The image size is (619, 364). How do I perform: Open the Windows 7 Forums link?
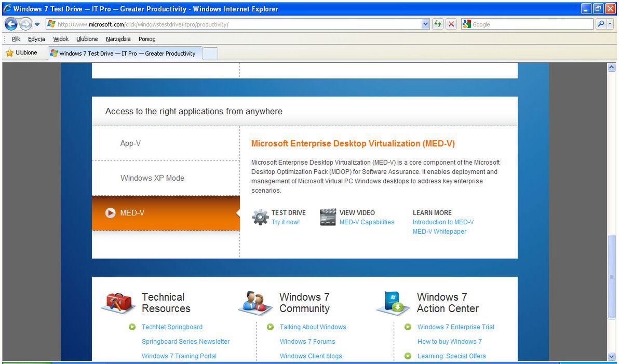307,342
